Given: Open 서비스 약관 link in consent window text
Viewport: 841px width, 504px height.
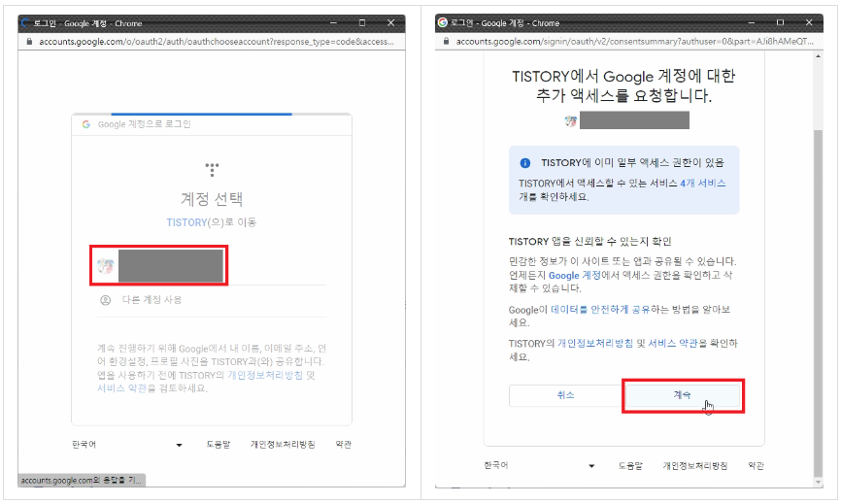Looking at the screenshot, I should click(x=673, y=343).
